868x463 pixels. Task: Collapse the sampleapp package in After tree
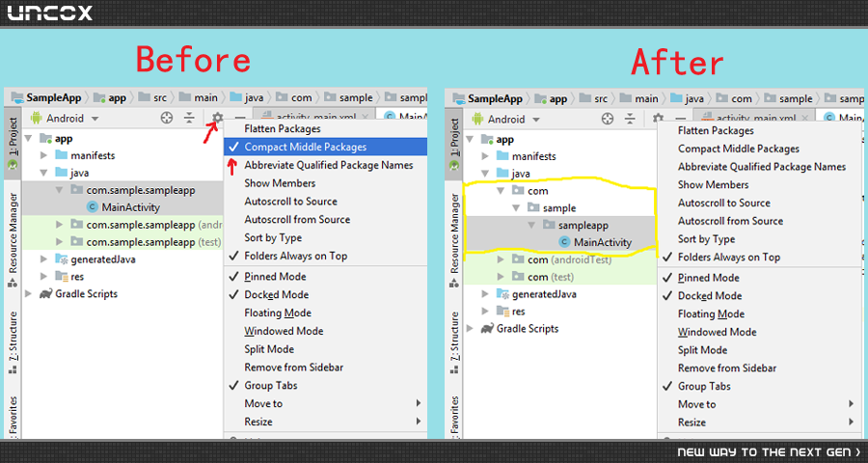[531, 226]
